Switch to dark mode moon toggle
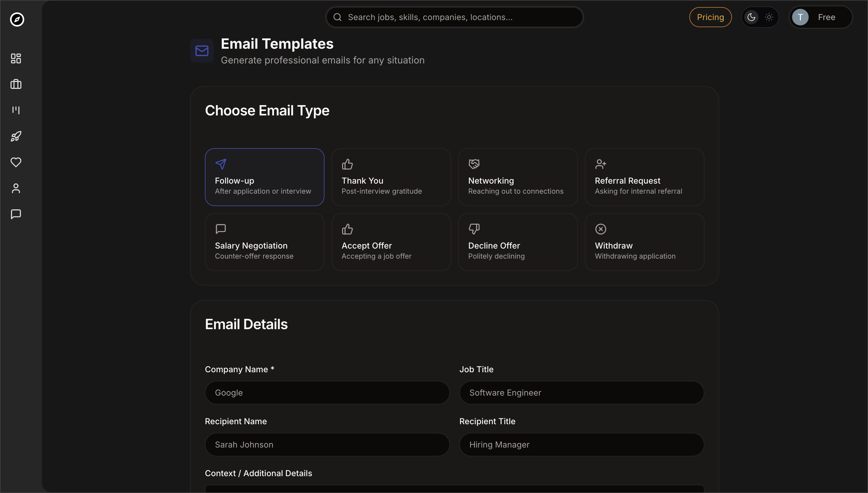 click(x=751, y=17)
